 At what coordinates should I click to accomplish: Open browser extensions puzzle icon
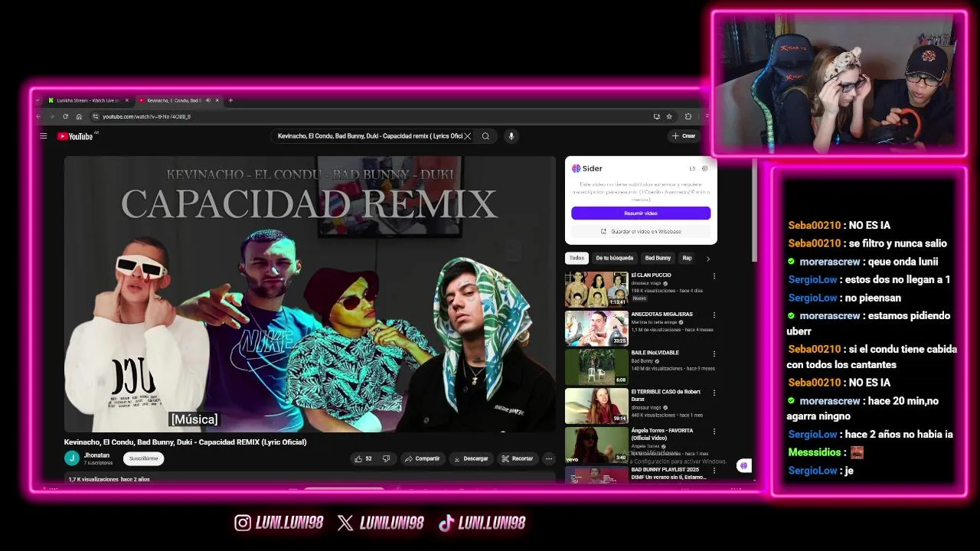tap(688, 116)
